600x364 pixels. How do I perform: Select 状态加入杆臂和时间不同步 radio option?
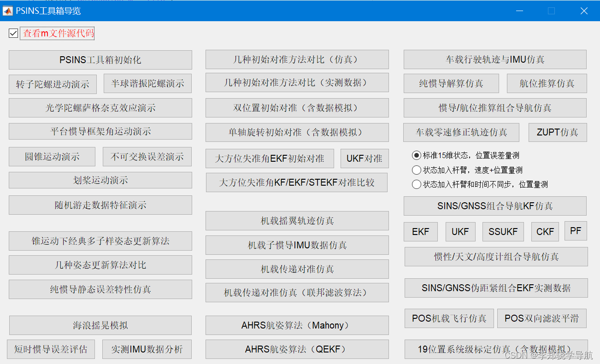[417, 184]
